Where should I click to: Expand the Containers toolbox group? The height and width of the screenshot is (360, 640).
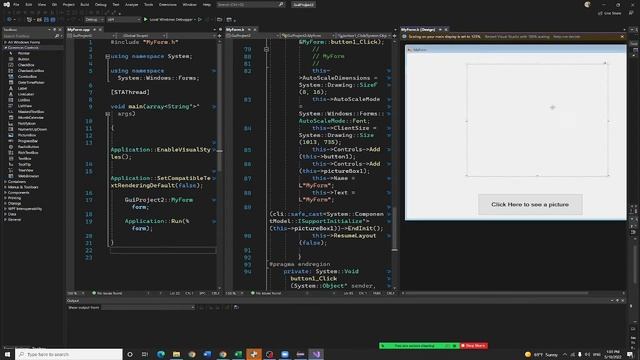[x=6, y=182]
